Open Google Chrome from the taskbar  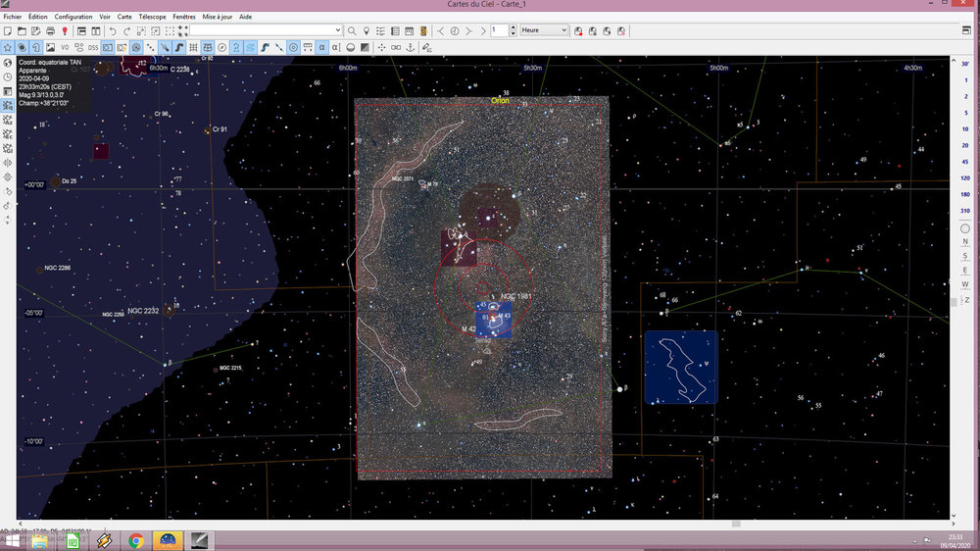point(135,540)
